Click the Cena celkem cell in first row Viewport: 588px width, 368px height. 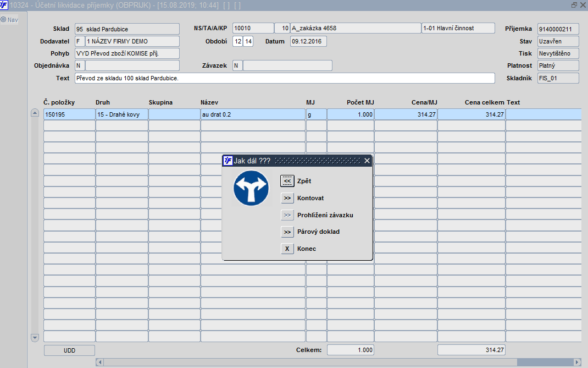471,114
